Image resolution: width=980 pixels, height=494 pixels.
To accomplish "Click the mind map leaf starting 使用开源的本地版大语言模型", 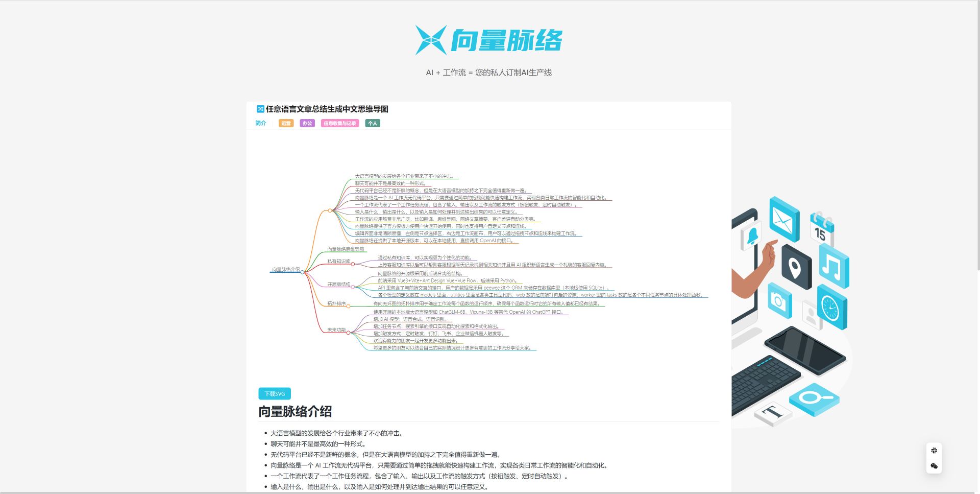I will click(x=468, y=312).
